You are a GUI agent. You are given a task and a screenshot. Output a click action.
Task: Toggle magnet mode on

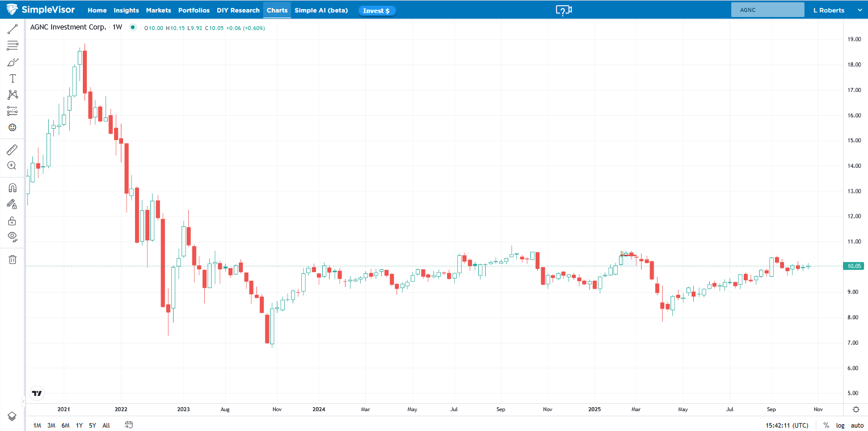(12, 188)
